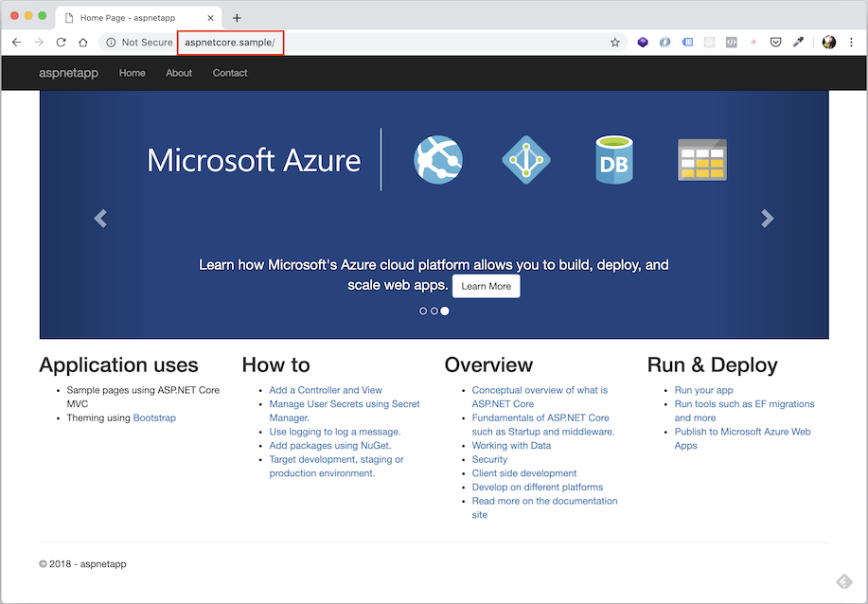Open the blue card extension icon
Image resolution: width=868 pixels, height=604 pixels.
(687, 42)
